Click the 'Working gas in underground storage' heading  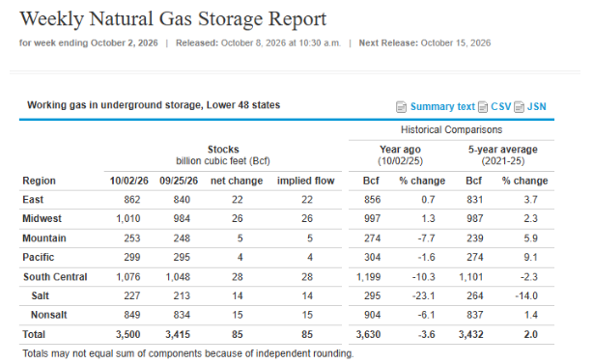154,105
